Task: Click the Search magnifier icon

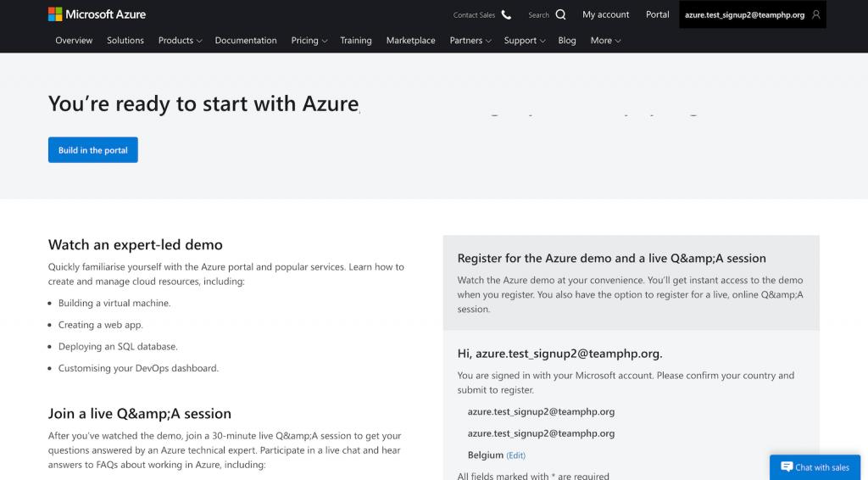Action: 561,14
